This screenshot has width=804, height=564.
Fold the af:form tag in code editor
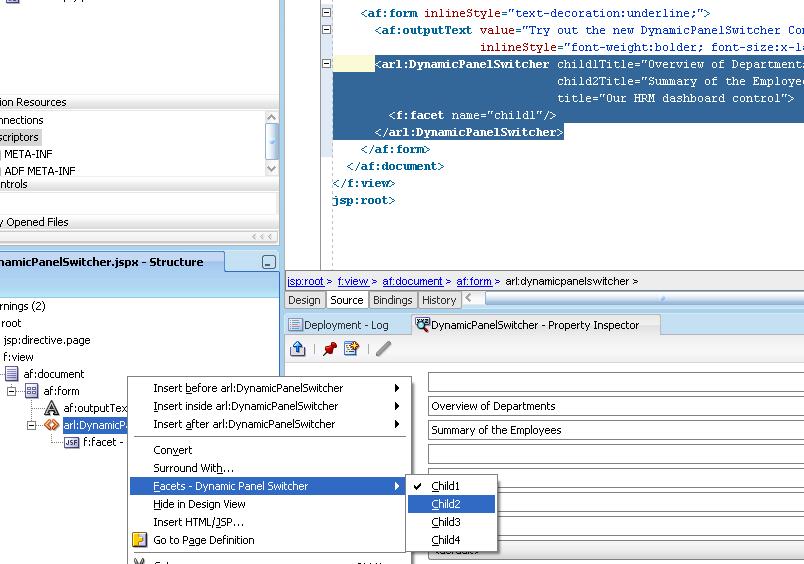[x=326, y=13]
